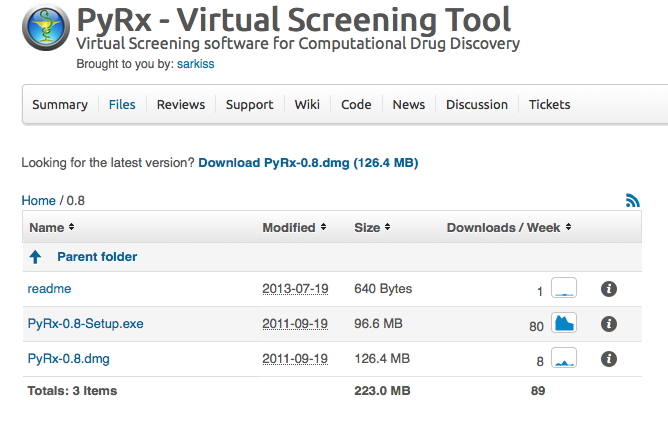668x425 pixels.
Task: Click the Parent folder up arrow icon
Action: pyautogui.click(x=35, y=257)
